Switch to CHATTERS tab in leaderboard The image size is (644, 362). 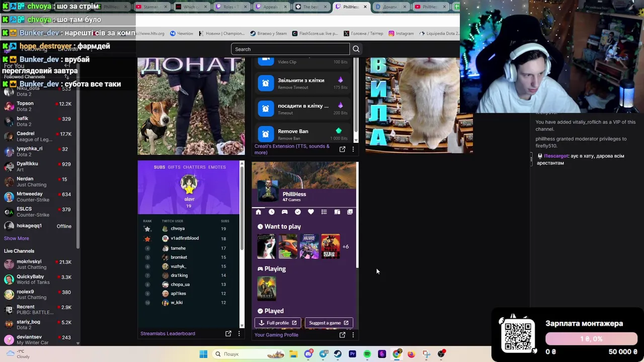[x=194, y=167]
